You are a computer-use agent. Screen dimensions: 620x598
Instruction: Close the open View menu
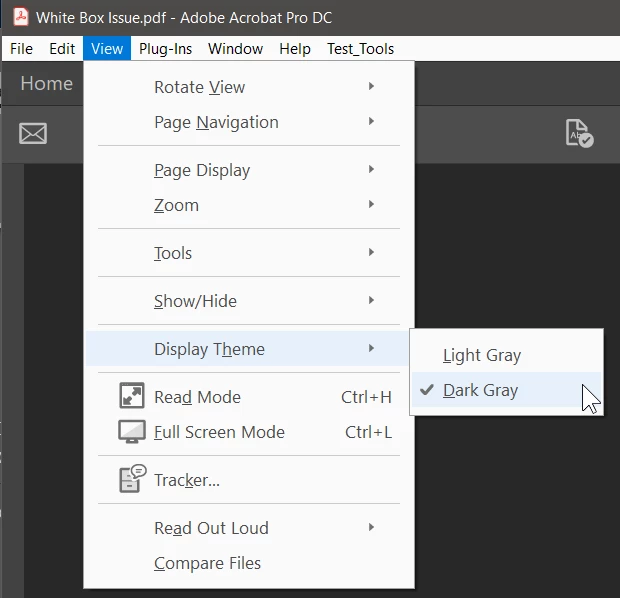[107, 49]
